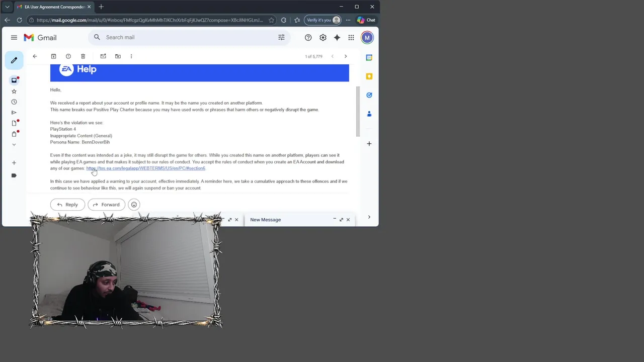The width and height of the screenshot is (644, 362).
Task: Open browser tab search dropdown
Action: tap(7, 7)
